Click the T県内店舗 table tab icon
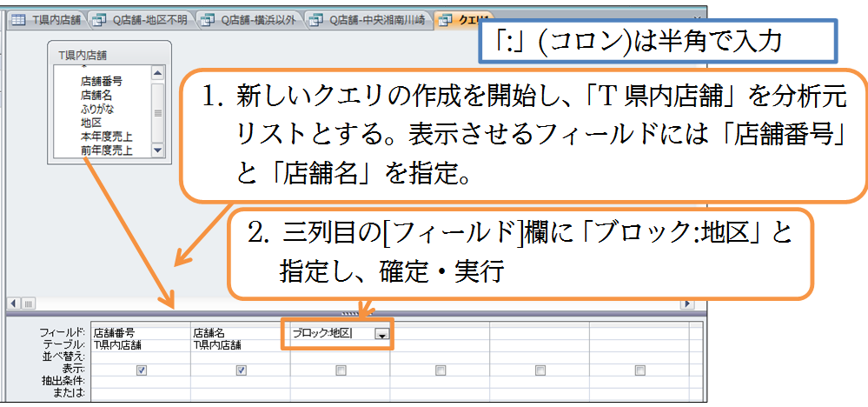This screenshot has width=868, height=407. tap(17, 17)
